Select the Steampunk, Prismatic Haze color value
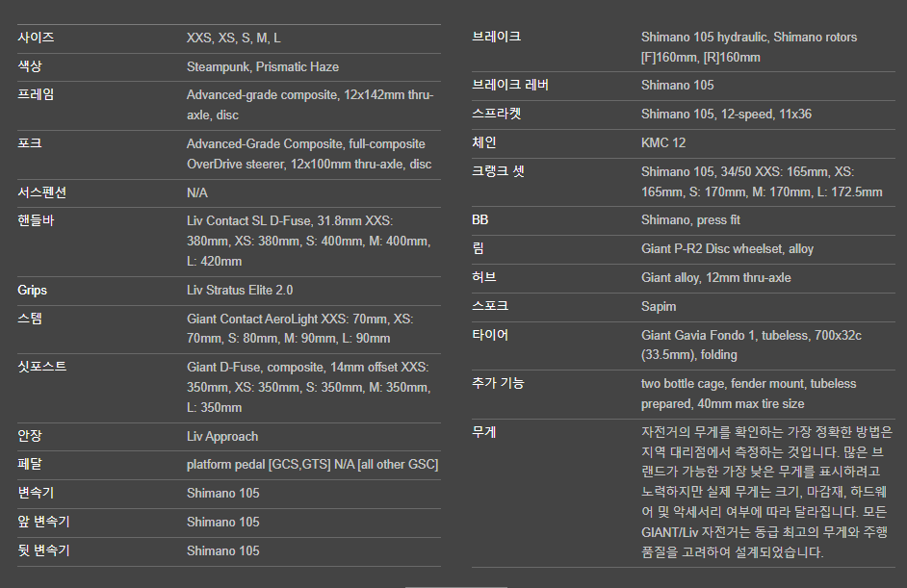This screenshot has width=907, height=588. [262, 67]
